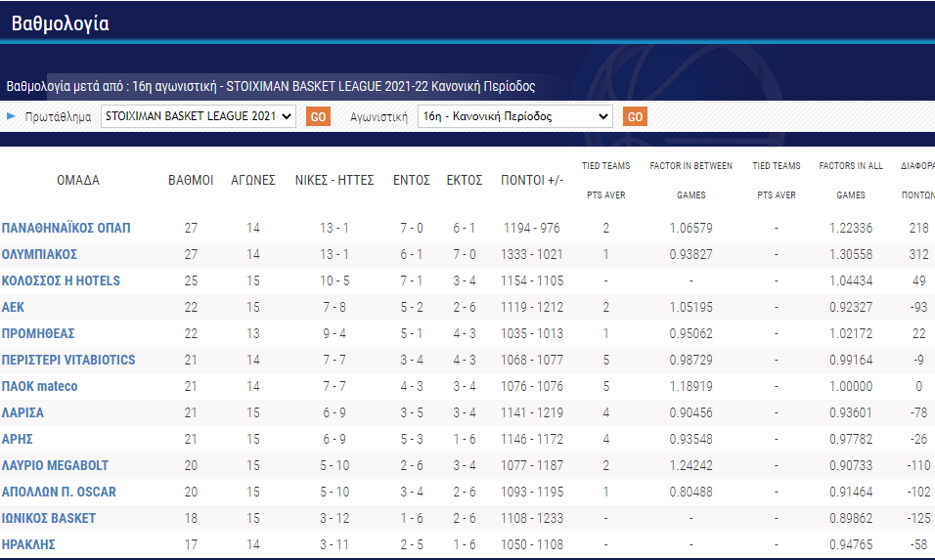935x560 pixels.
Task: Click the ΟΜΑΔΑ column header
Action: (x=78, y=180)
